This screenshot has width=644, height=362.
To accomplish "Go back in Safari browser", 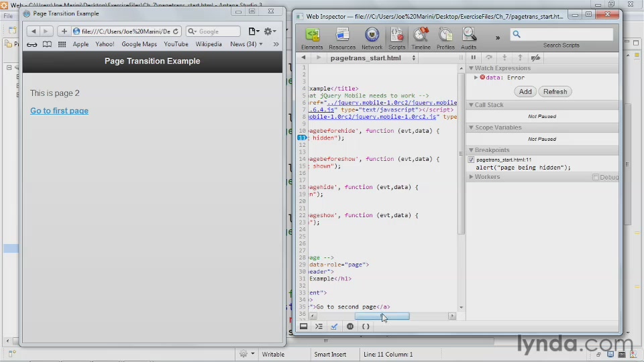I will click(34, 32).
